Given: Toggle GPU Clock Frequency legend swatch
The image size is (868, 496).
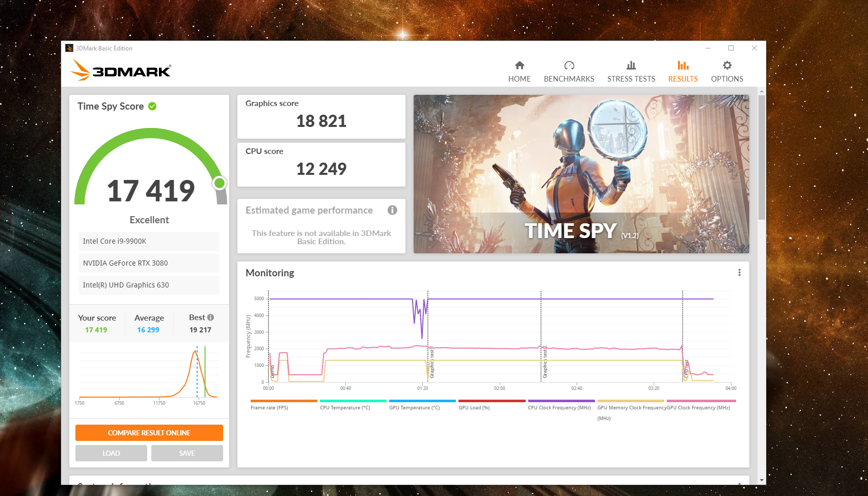Looking at the screenshot, I should point(701,401).
